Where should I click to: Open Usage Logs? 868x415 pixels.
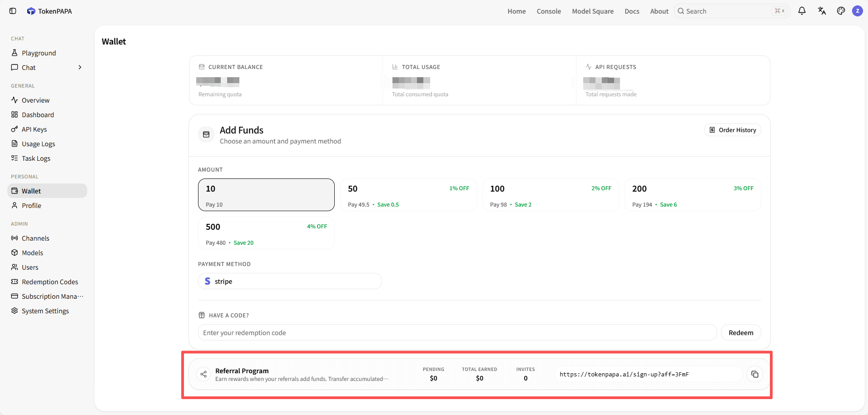coord(47,143)
